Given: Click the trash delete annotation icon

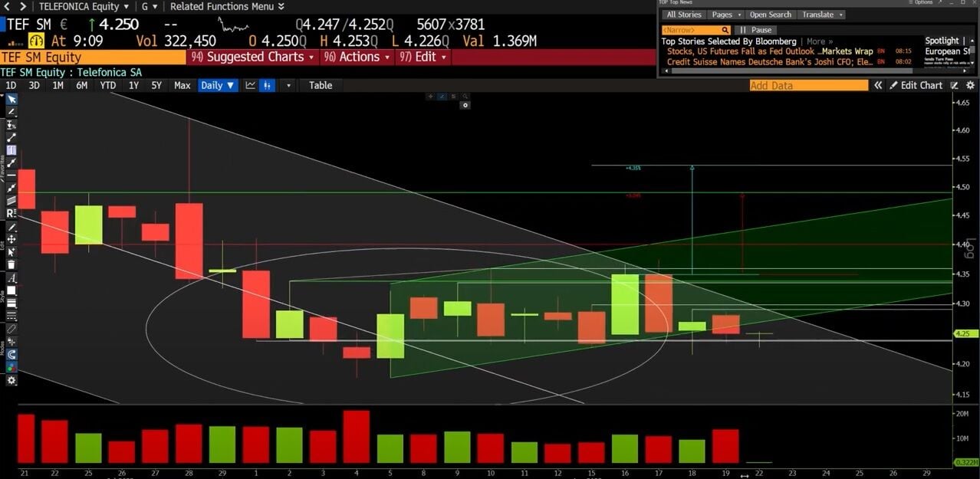Looking at the screenshot, I should 12,263.
